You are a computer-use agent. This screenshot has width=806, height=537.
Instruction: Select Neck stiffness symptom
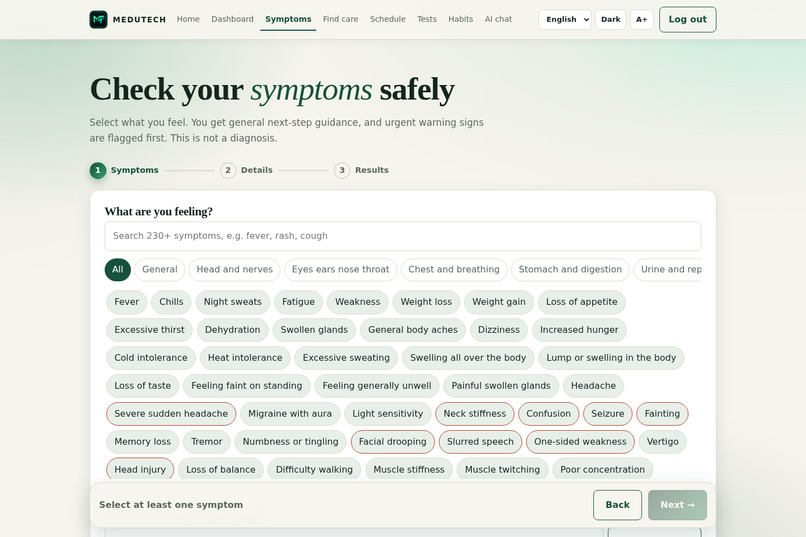click(474, 414)
